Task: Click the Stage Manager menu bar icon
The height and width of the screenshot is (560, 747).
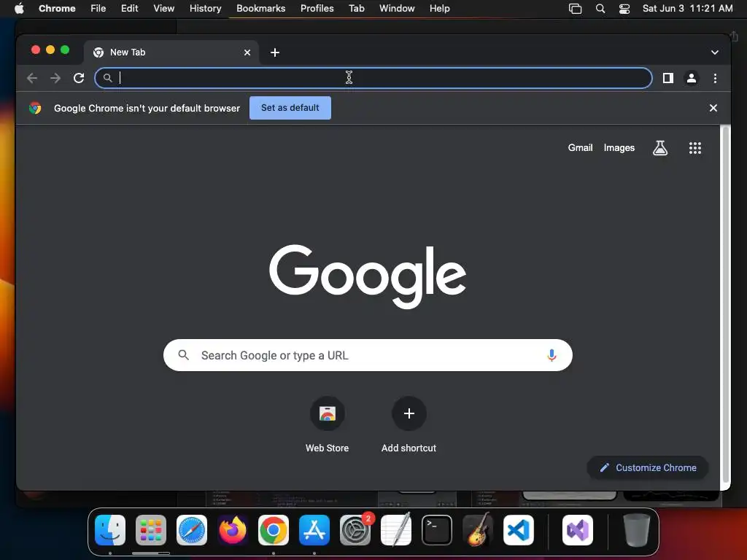Action: [x=576, y=9]
